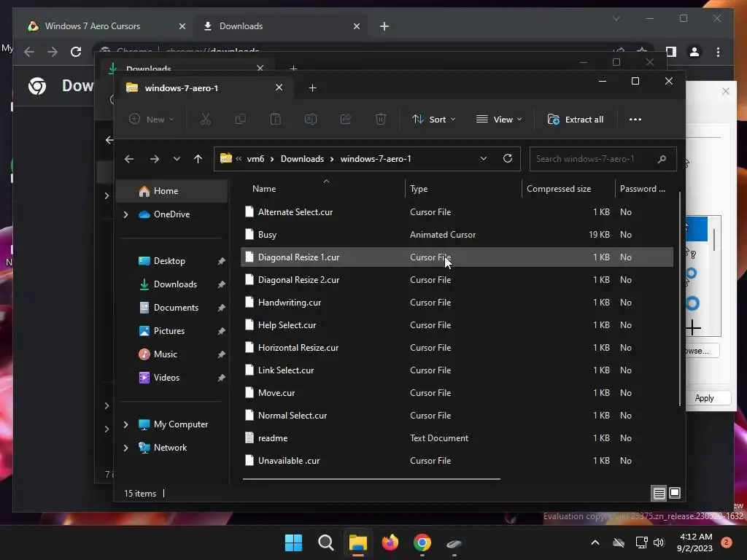Click the Delete trash icon in toolbar
This screenshot has height=560, width=747.
381,119
